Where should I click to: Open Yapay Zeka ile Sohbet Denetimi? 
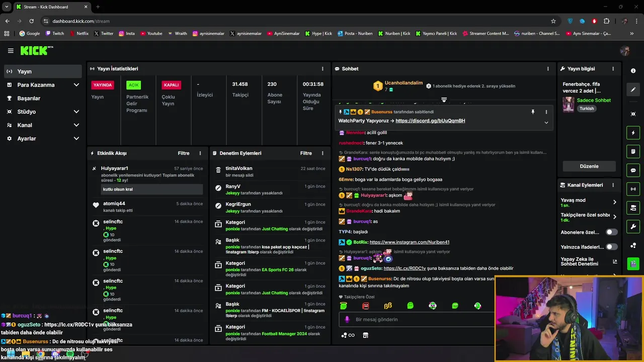click(x=589, y=261)
